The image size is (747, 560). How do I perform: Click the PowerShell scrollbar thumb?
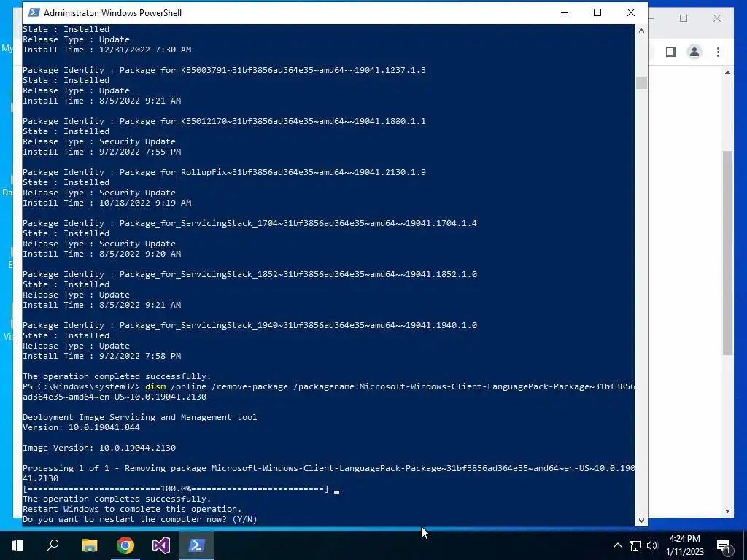tap(641, 82)
